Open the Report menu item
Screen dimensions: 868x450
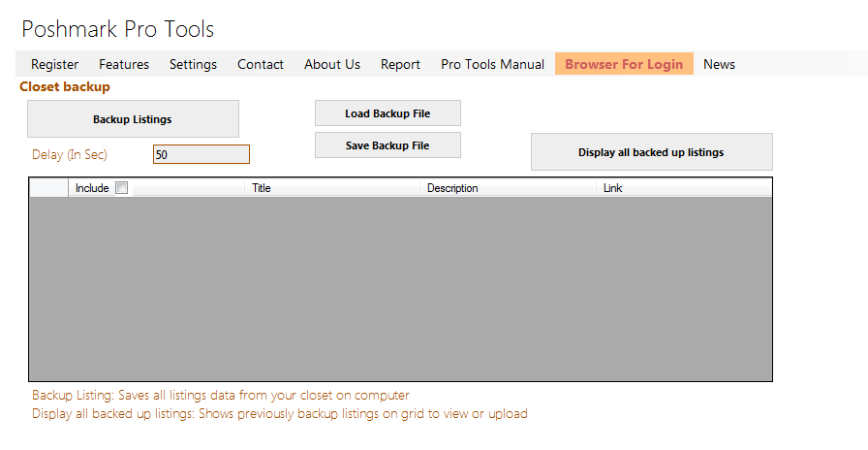400,64
